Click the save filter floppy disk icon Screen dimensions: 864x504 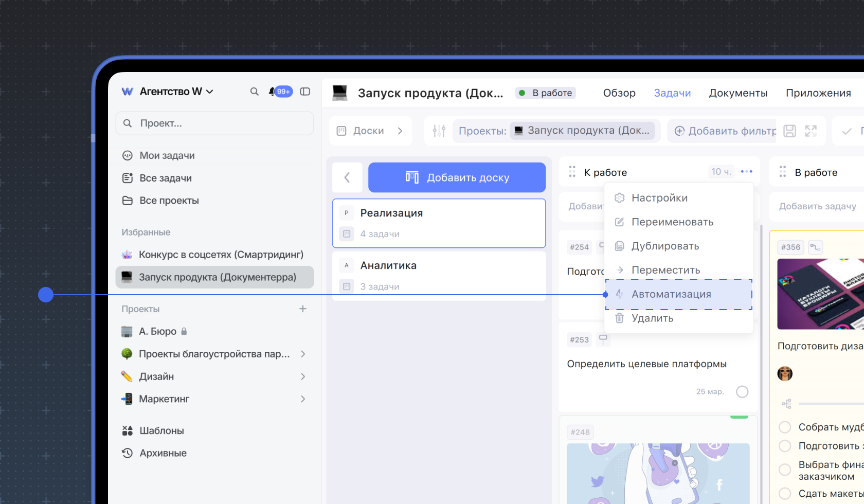point(789,131)
